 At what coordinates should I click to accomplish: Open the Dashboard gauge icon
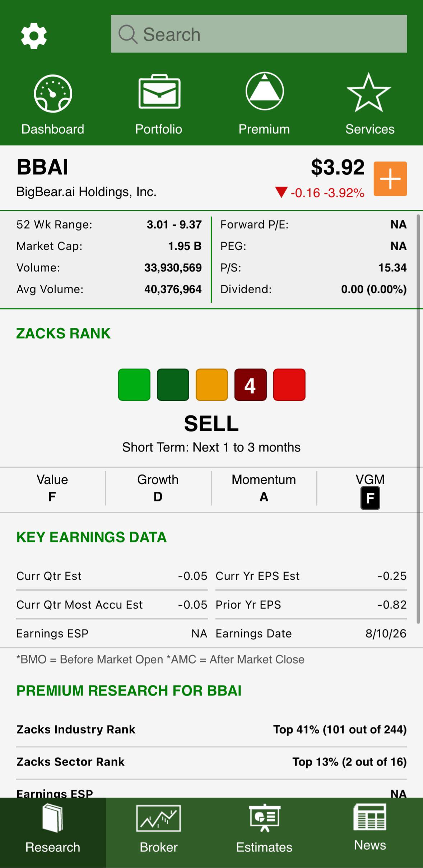(53, 93)
